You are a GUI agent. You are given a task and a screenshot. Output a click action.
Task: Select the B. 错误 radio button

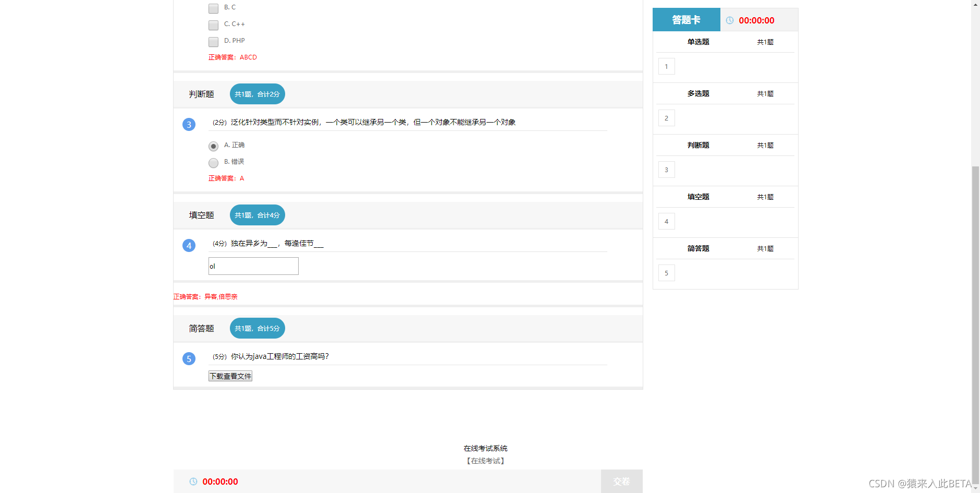coord(213,163)
